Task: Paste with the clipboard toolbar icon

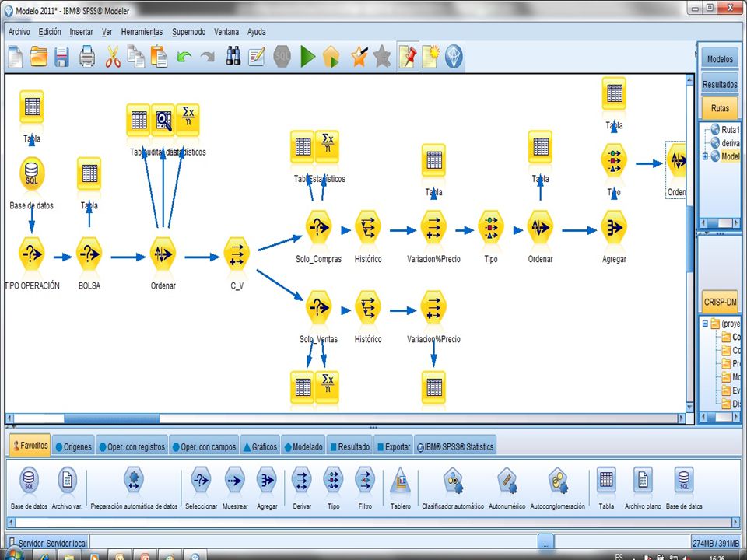Action: click(159, 57)
